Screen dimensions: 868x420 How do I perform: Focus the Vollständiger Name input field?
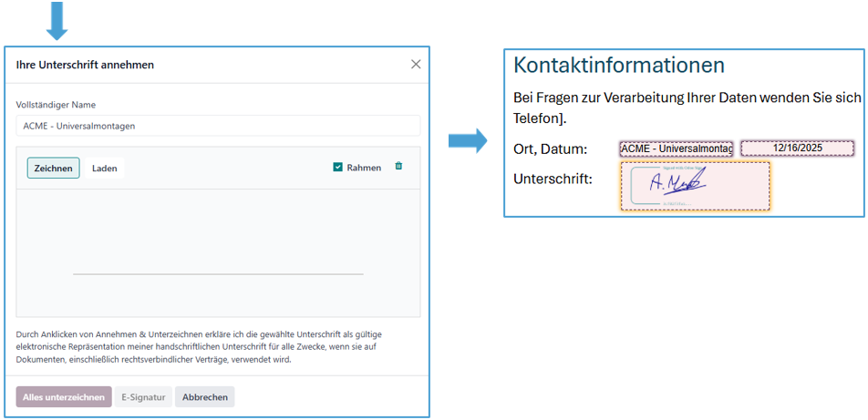tap(218, 126)
